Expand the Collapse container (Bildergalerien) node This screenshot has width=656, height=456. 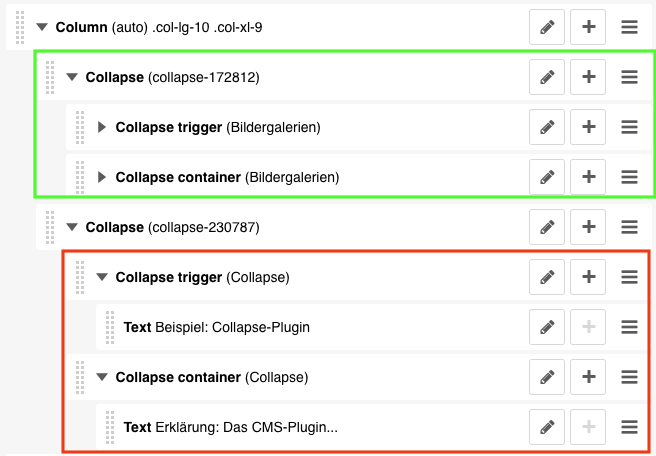click(x=102, y=177)
